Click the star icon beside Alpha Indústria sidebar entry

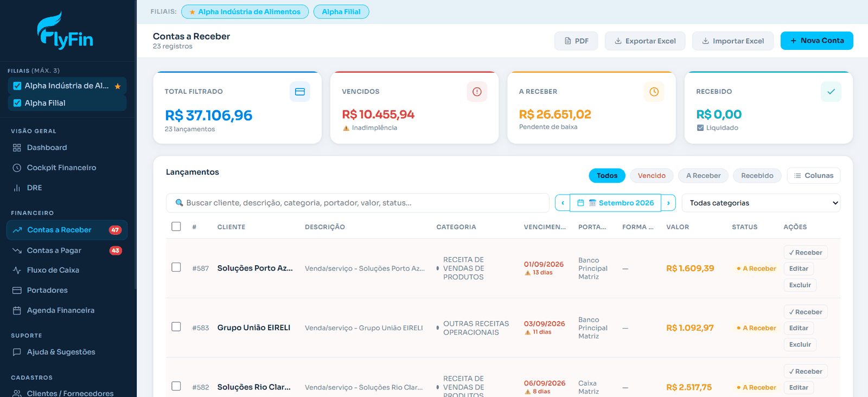[118, 86]
